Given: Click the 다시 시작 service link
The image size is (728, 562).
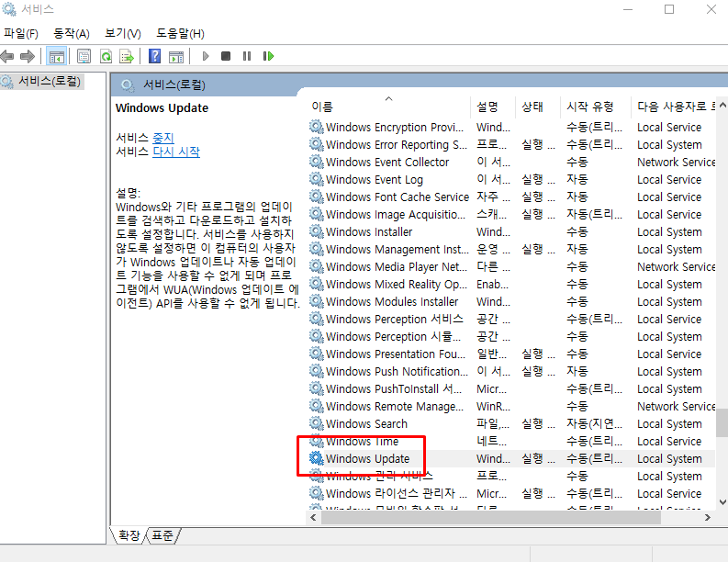Looking at the screenshot, I should (x=176, y=152).
